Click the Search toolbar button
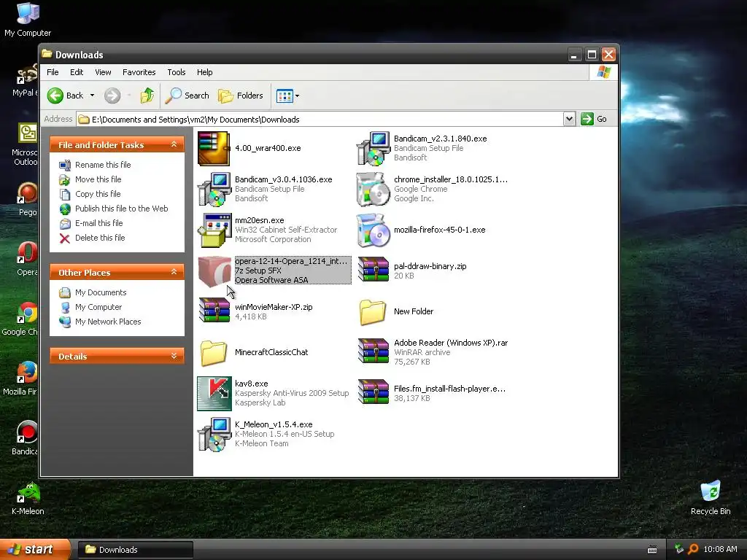This screenshot has width=747, height=560. pos(187,96)
